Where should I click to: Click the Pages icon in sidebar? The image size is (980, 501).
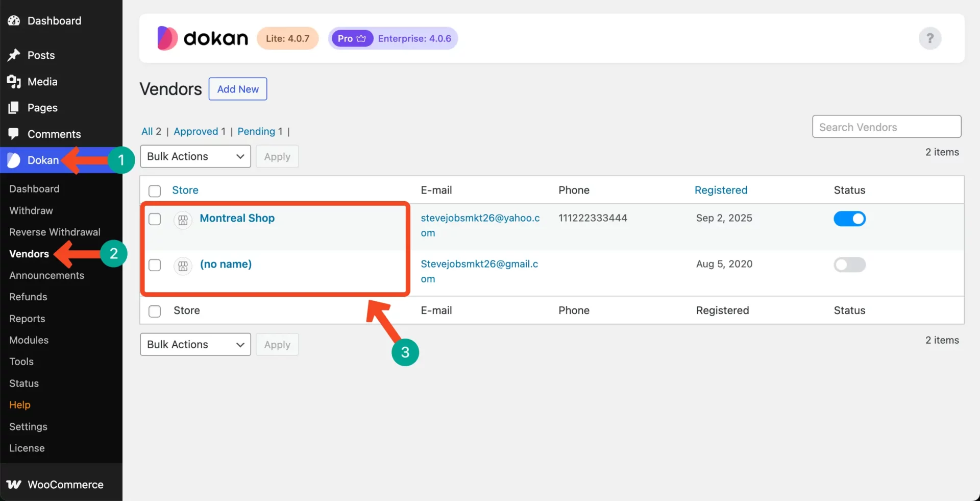coord(14,108)
